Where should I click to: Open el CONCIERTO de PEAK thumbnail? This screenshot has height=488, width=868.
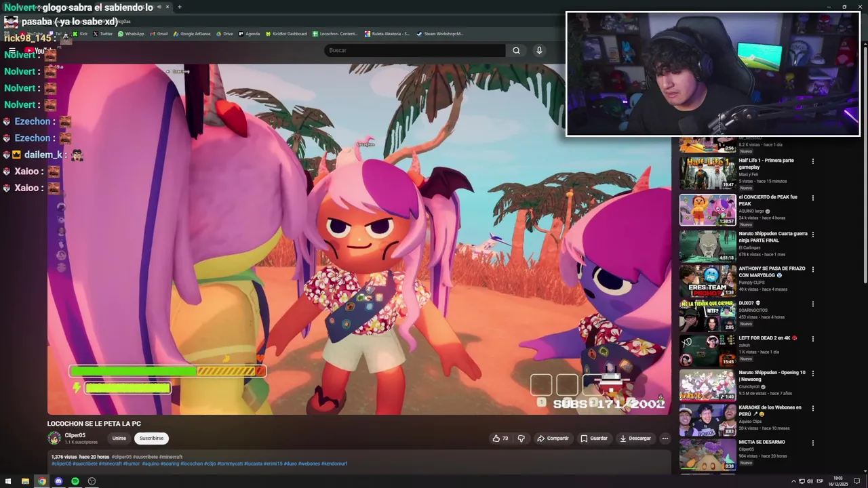click(x=707, y=210)
